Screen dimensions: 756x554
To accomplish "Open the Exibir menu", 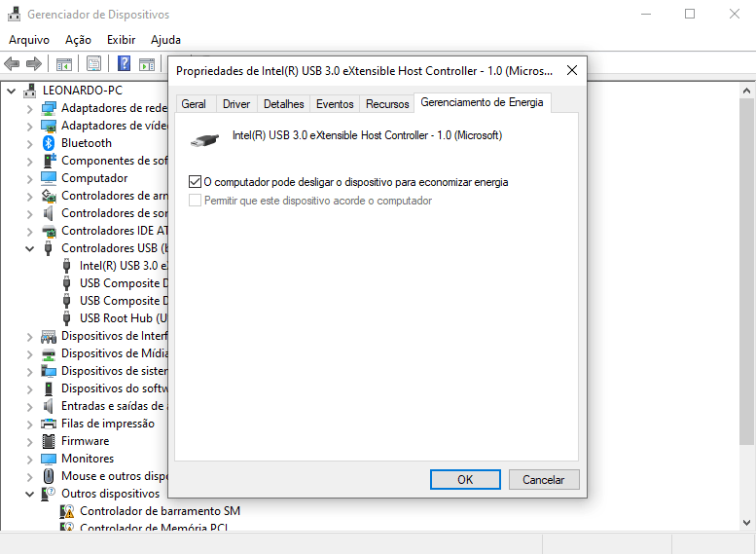I will 121,40.
